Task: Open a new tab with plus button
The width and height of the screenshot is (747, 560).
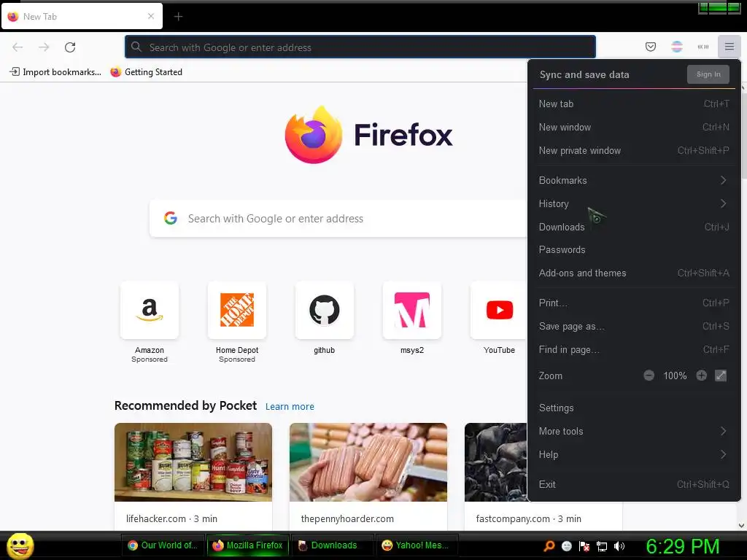Action: (x=178, y=17)
